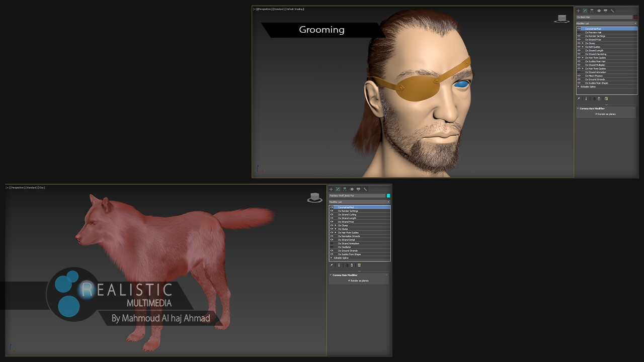The width and height of the screenshot is (644, 362).
Task: Click Configure Modifier Sets icon under the head modifier stack
Action: point(606,99)
